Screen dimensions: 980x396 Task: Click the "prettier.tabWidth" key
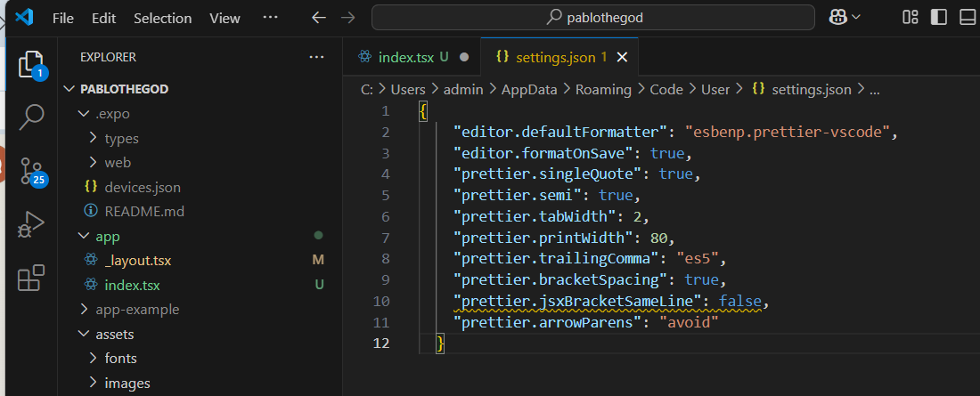(535, 217)
